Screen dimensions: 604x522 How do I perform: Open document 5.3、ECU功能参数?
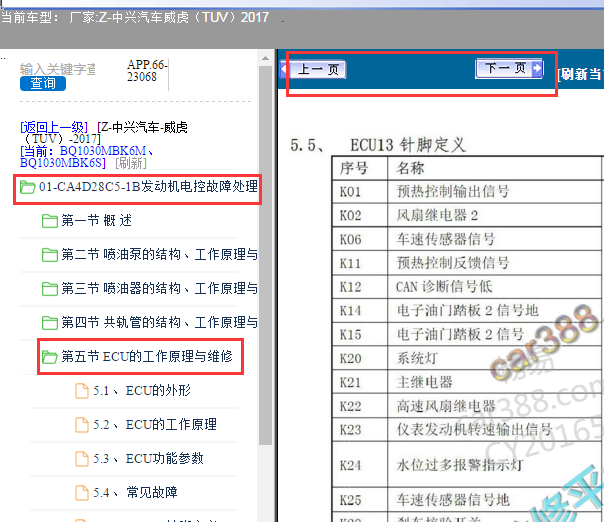148,458
